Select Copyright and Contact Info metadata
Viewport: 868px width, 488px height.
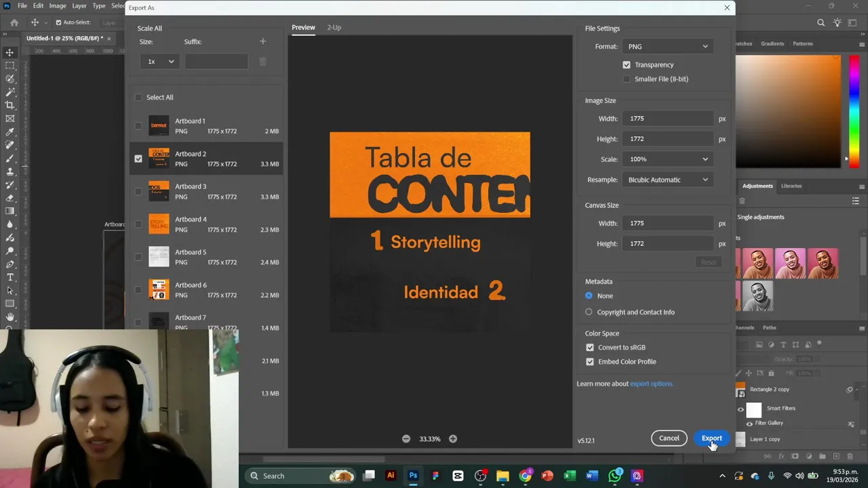coord(589,312)
